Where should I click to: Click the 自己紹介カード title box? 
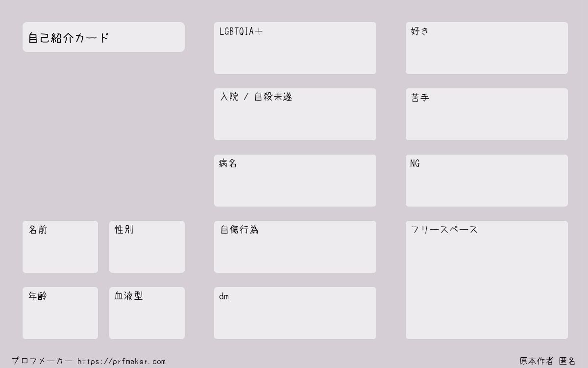[103, 37]
